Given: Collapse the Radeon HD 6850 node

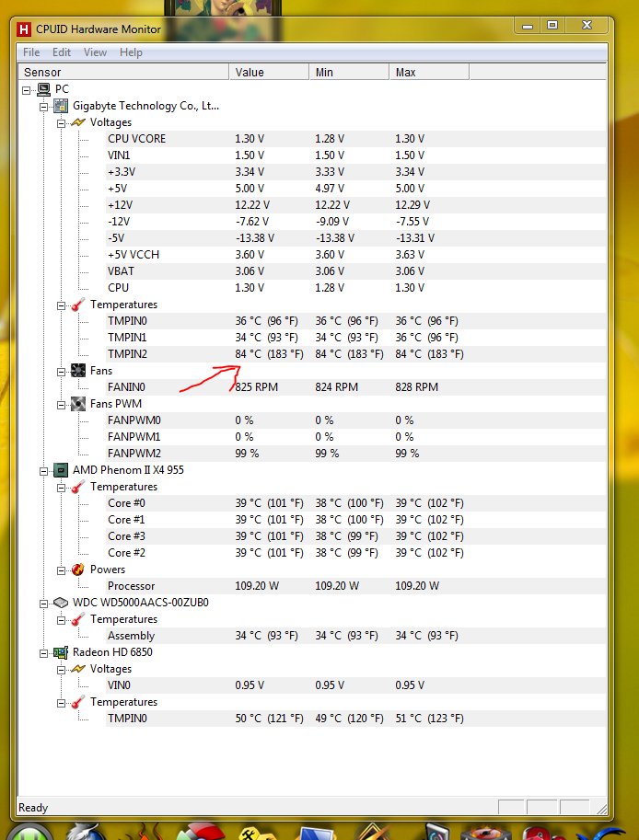Looking at the screenshot, I should coord(43,653).
